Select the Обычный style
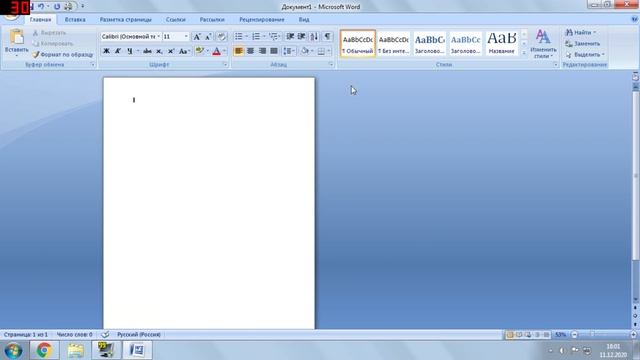The image size is (640, 360). click(358, 43)
